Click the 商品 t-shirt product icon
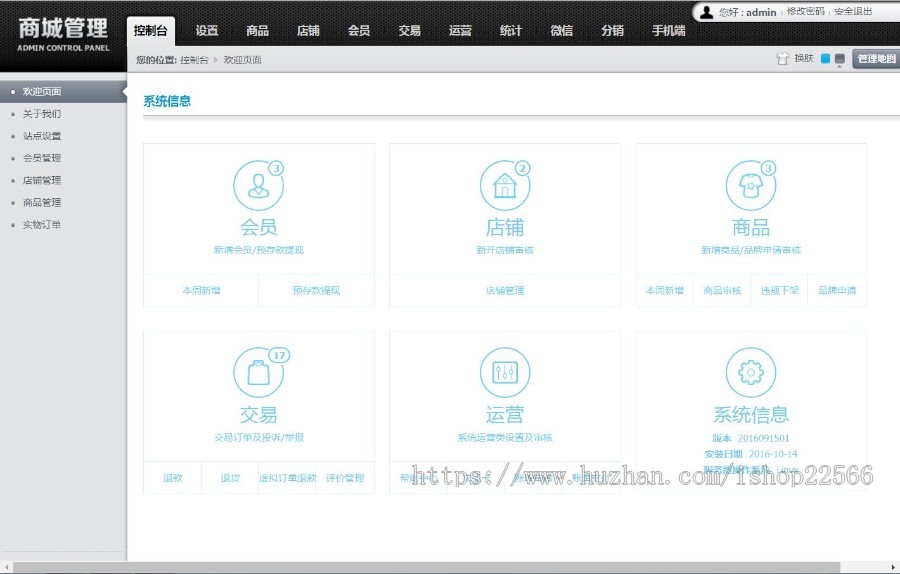900x574 pixels. pos(750,186)
